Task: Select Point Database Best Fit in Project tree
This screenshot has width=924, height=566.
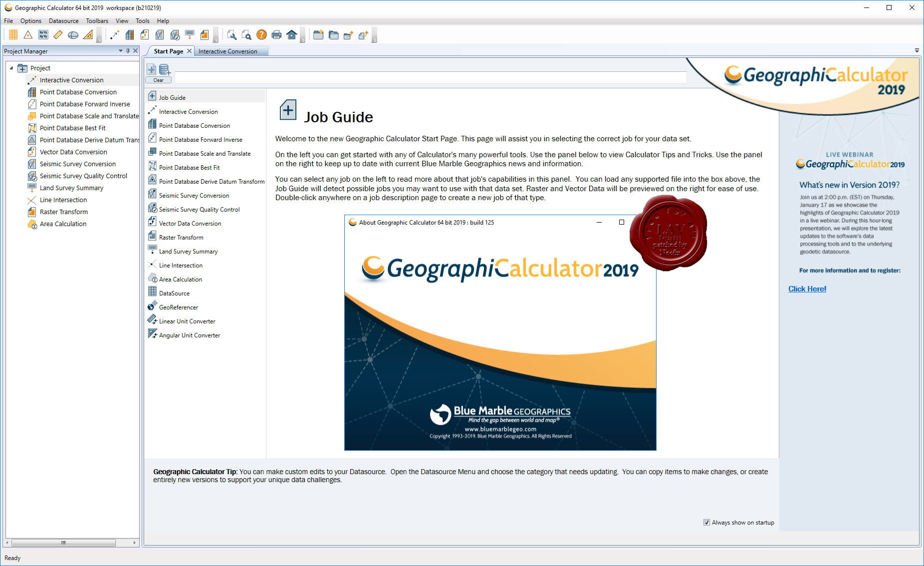Action: [x=72, y=128]
